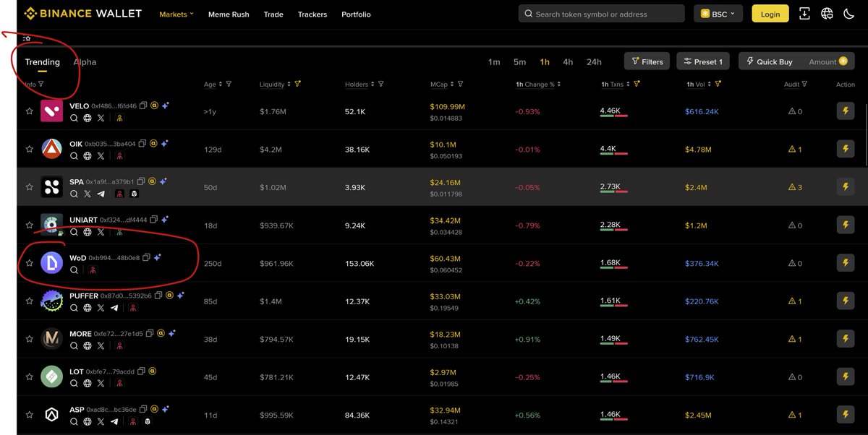Copy the WoD contract address
The image size is (868, 435).
(146, 257)
